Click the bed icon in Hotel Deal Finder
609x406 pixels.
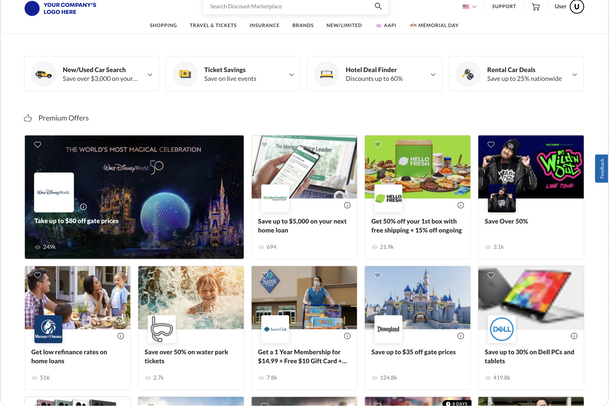(326, 74)
